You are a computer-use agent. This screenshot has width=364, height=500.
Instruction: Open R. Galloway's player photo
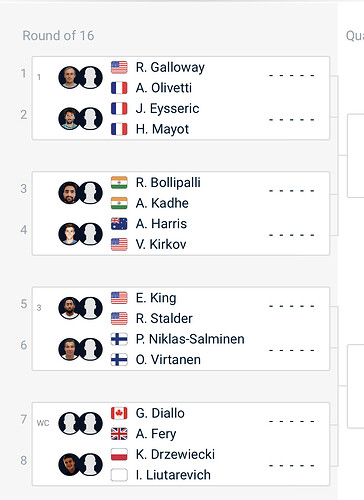point(69,77)
